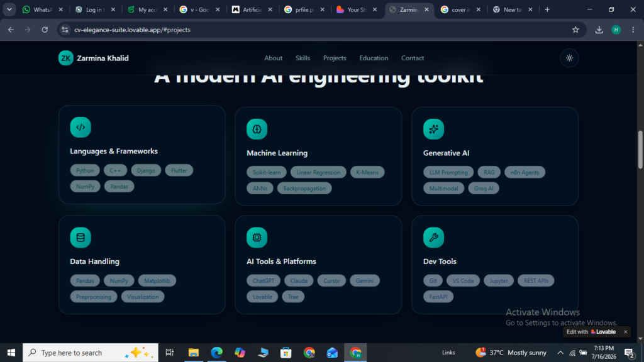
Task: Open the Chrome three-dot menu
Action: tap(633, 30)
